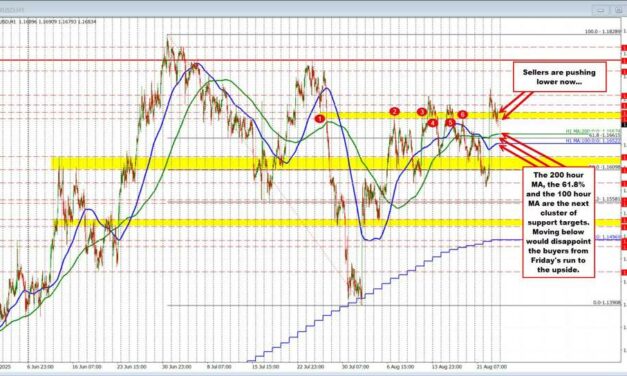
Task: Select the '30 Jun 23:00' time axis label
Action: pyautogui.click(x=177, y=367)
